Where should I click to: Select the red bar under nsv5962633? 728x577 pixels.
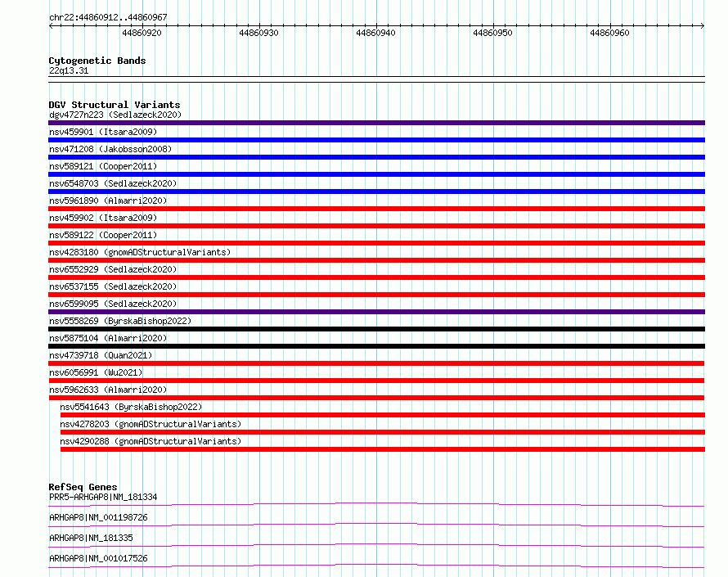pos(376,398)
